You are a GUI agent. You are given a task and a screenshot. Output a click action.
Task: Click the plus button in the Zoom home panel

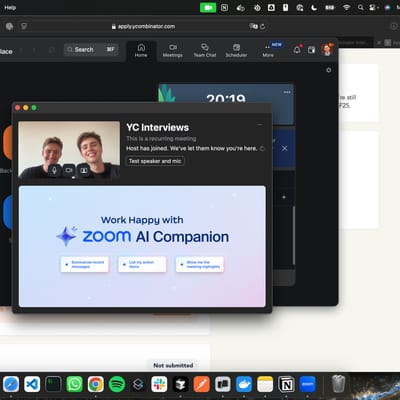click(x=284, y=197)
